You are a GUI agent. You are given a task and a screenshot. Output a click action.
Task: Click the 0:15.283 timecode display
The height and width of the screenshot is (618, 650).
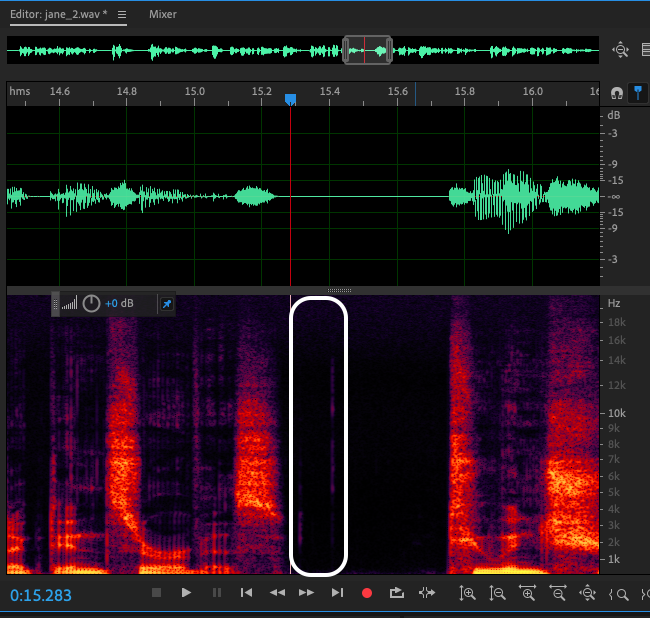coord(41,595)
